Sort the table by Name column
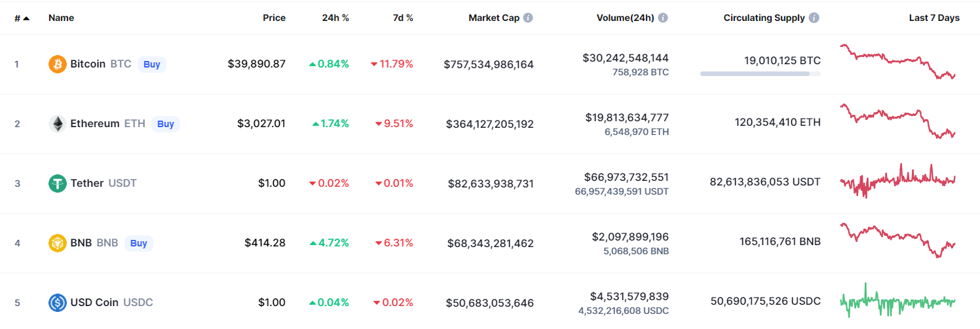 [x=61, y=18]
